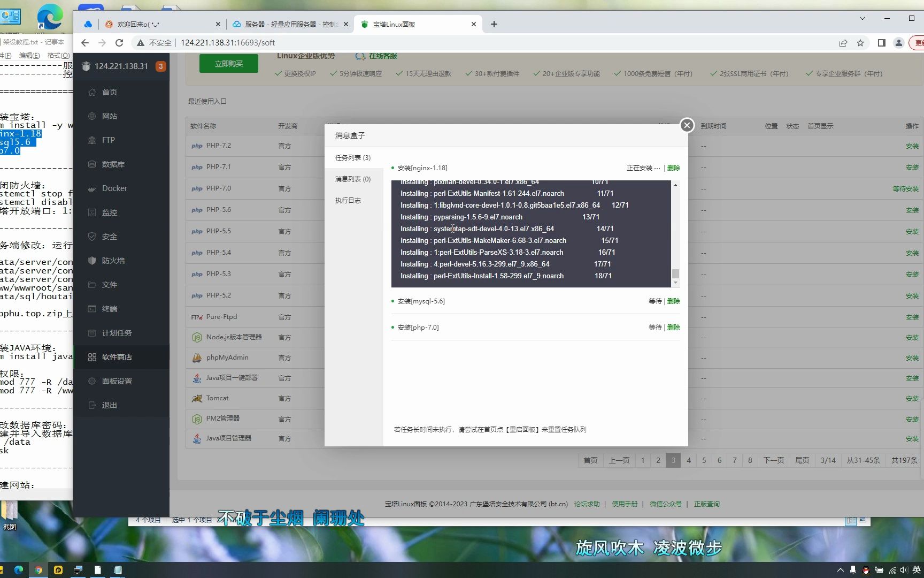The height and width of the screenshot is (578, 924).
Task: Click 安装 for the Tomcat row
Action: (912, 399)
